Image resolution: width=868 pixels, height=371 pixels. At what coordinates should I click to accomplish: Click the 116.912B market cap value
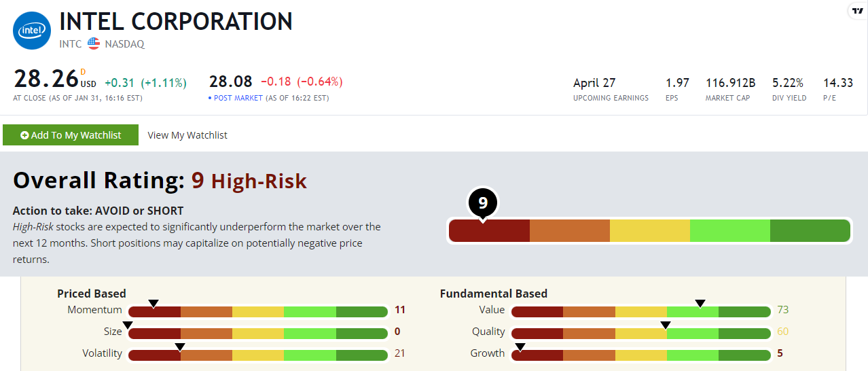tap(730, 83)
